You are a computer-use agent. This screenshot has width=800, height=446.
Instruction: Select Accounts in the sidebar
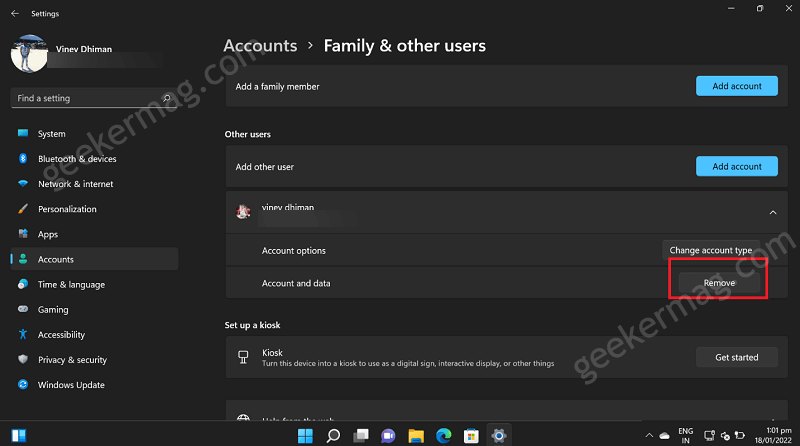(x=94, y=259)
